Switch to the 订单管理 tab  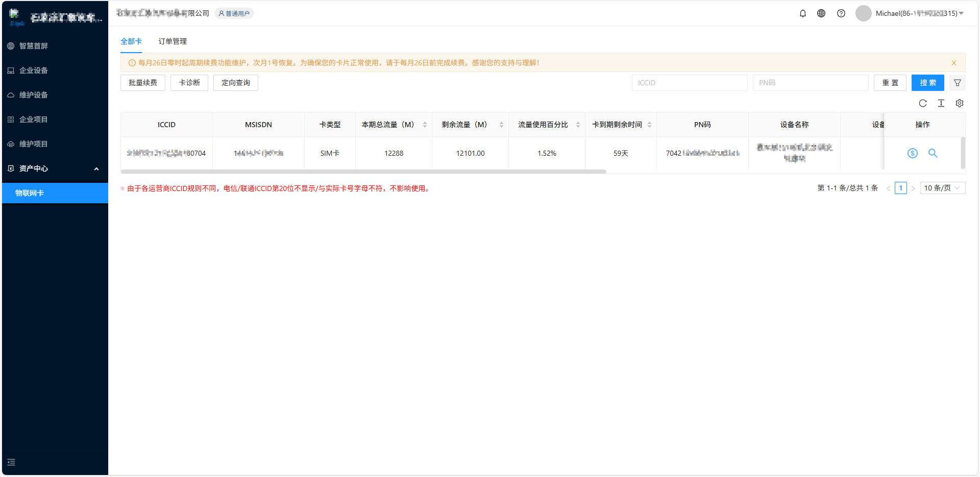coord(173,41)
